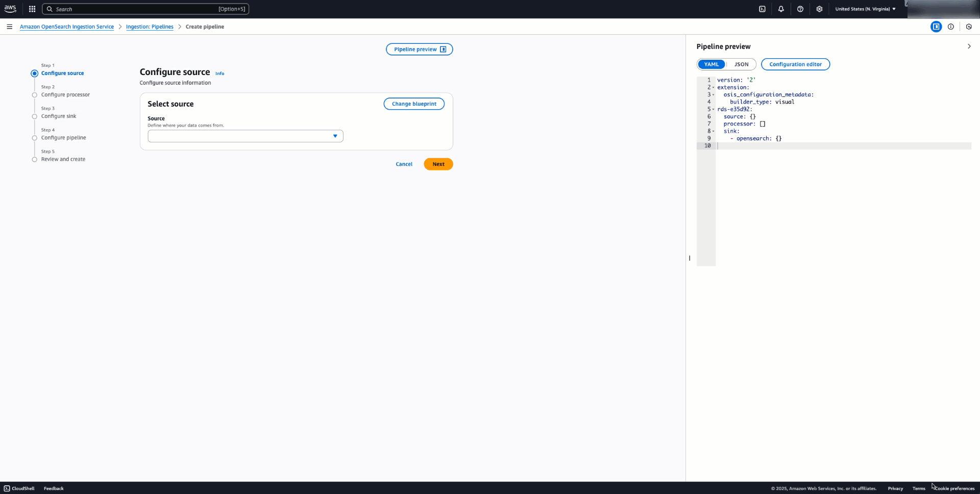The width and height of the screenshot is (980, 494).
Task: Click the "Pipeline preview" panel title
Action: [x=723, y=46]
